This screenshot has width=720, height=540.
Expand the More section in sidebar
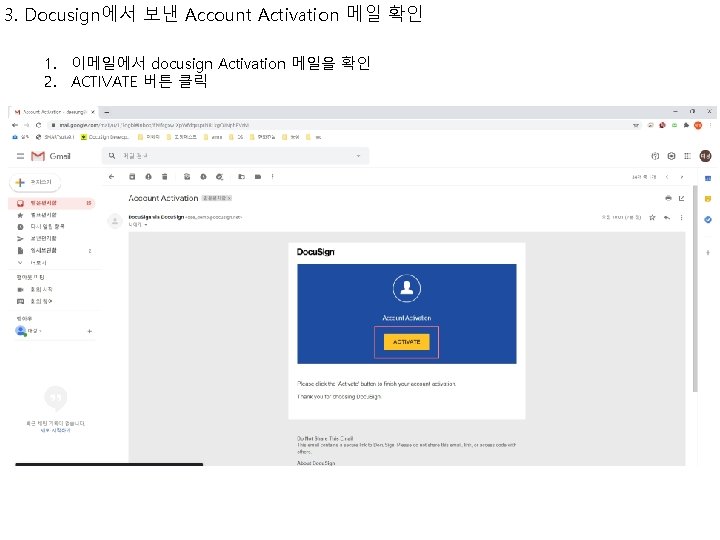click(32, 263)
